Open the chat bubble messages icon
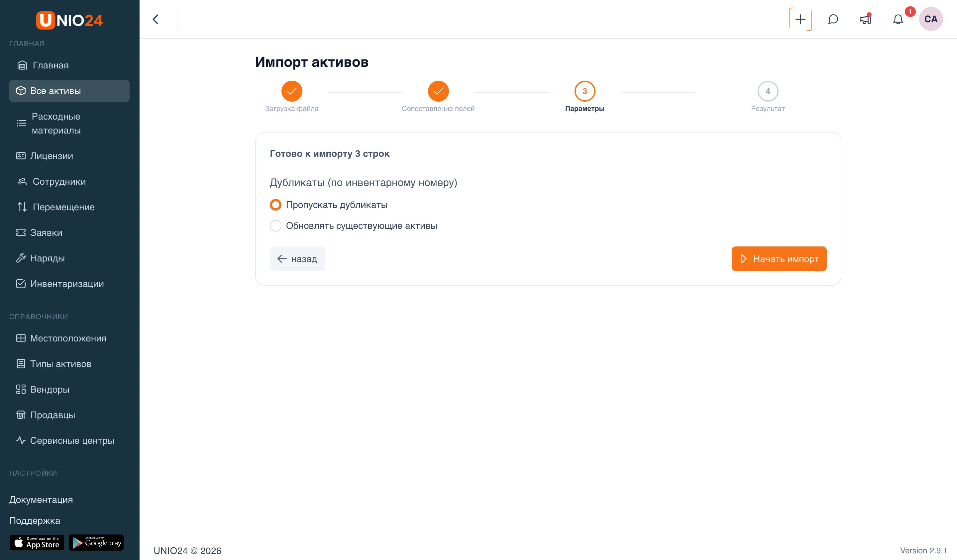Screen dimensions: 957x560 833,19
